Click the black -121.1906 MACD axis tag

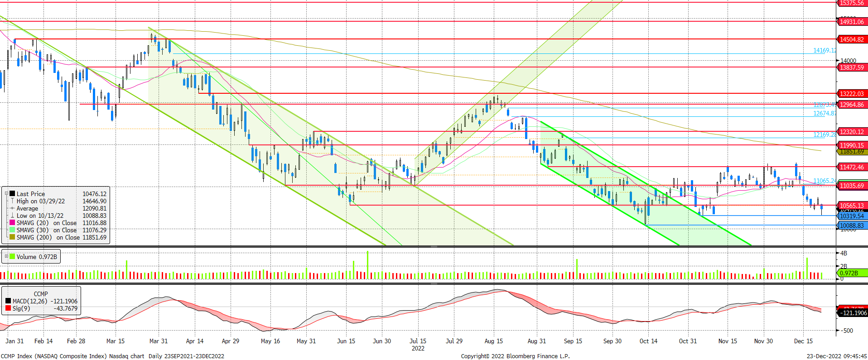click(x=852, y=312)
